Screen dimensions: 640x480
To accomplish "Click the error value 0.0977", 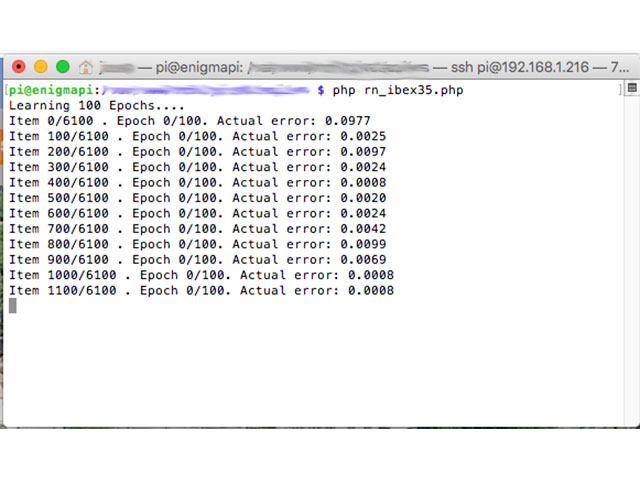I will tap(348, 121).
